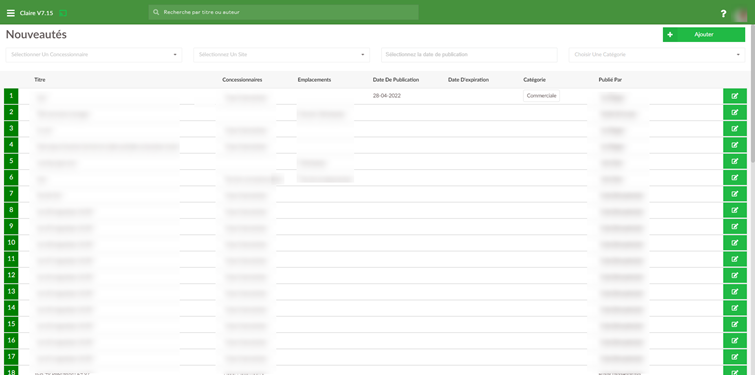755x375 pixels.
Task: Click the search magnifier icon
Action: point(156,12)
